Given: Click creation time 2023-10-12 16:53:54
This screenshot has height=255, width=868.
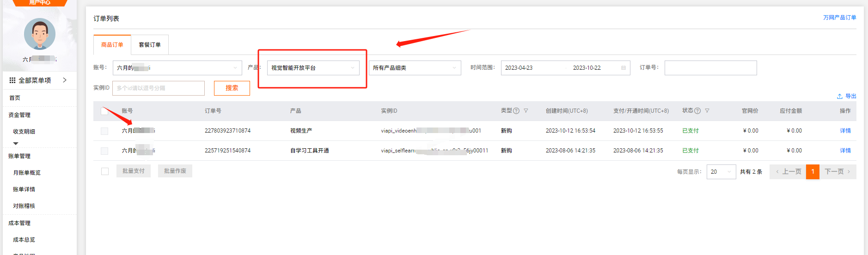Looking at the screenshot, I should click(x=570, y=131).
